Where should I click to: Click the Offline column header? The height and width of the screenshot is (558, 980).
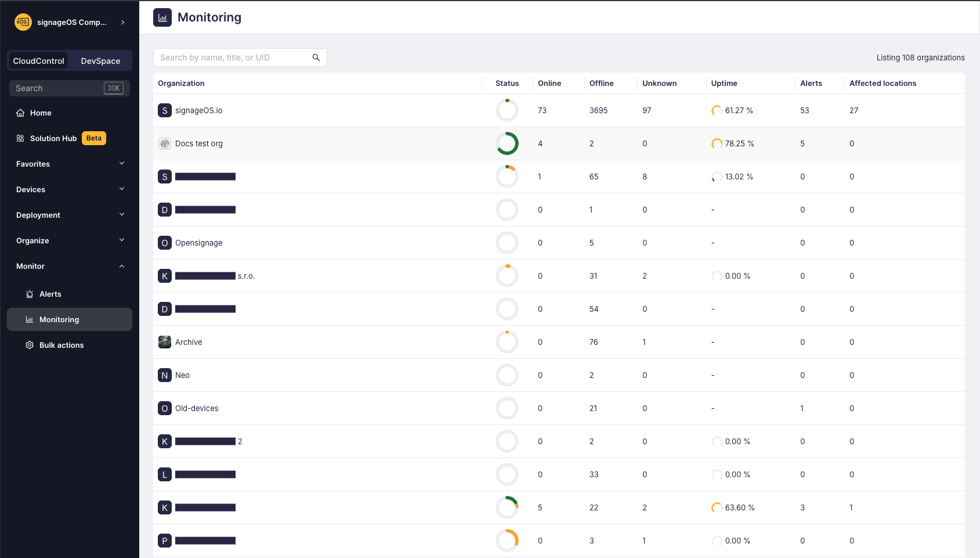(x=601, y=83)
